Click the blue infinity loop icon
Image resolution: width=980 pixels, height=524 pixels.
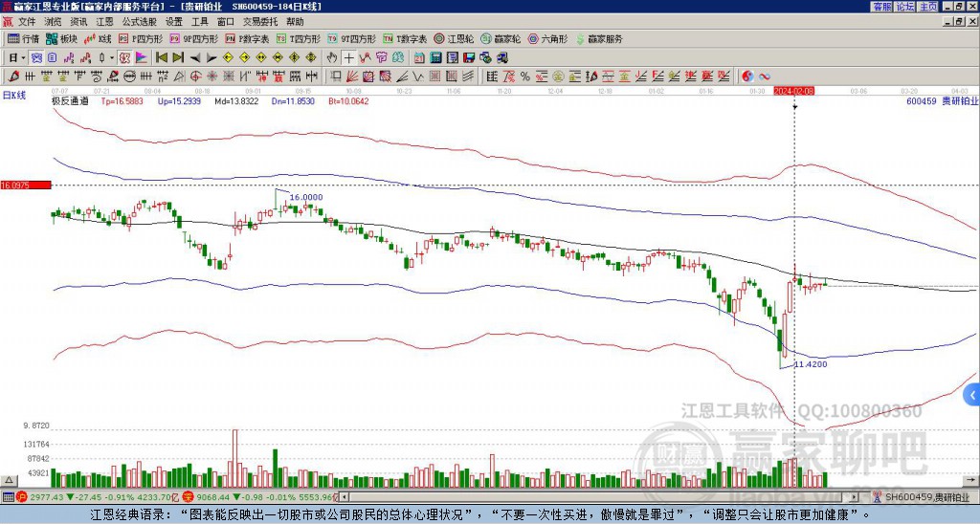coord(765,76)
